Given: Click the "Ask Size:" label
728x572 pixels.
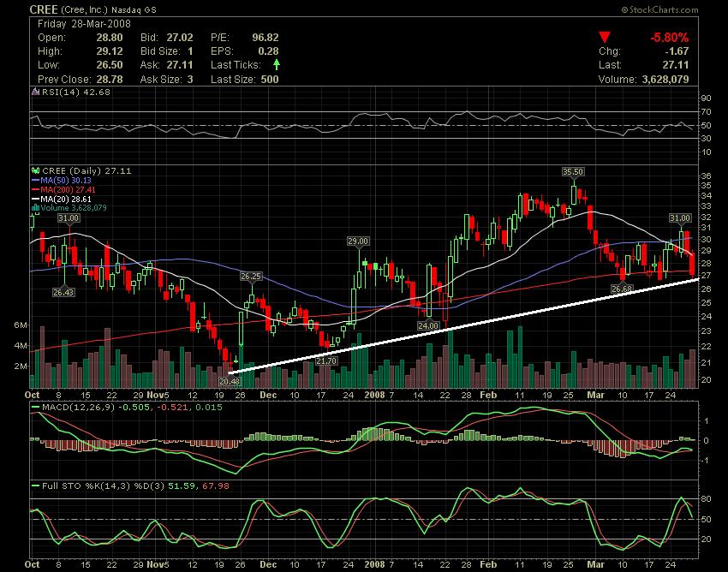Looking at the screenshot, I should coord(160,79).
